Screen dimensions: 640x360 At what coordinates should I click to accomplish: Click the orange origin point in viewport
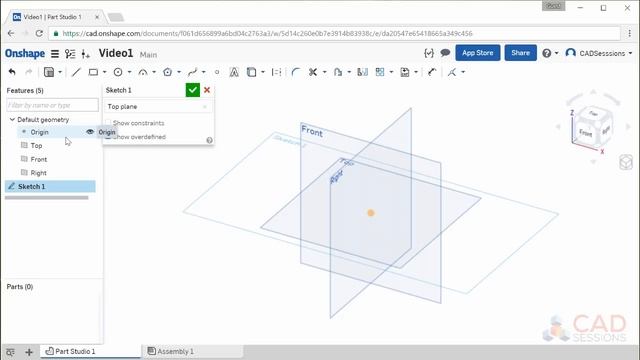tap(371, 213)
